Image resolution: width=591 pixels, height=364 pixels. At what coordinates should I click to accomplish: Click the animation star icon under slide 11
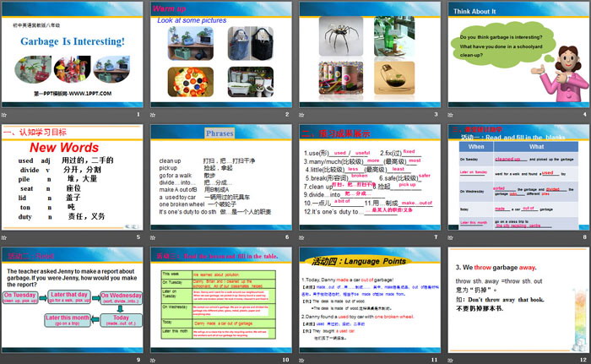pos(301,361)
